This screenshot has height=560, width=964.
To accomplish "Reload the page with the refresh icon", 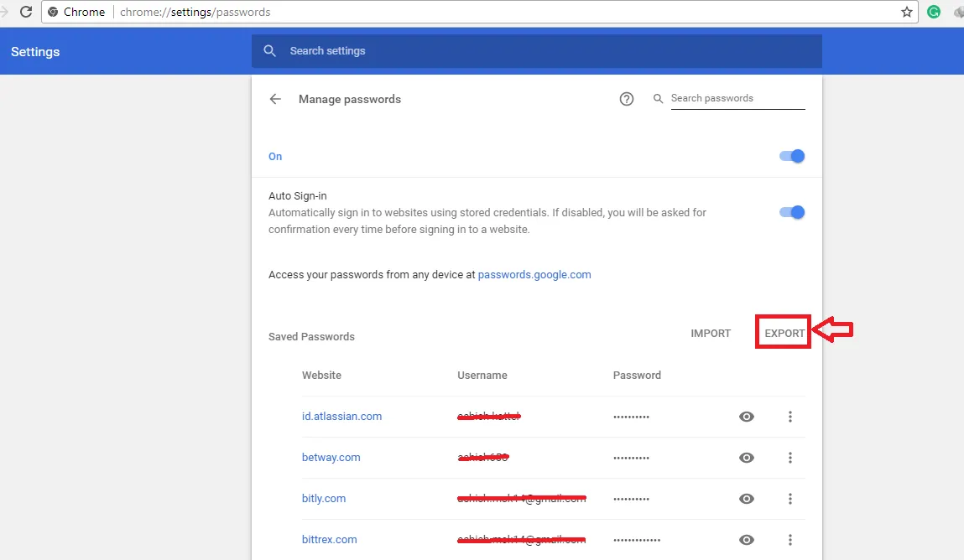I will [x=26, y=12].
